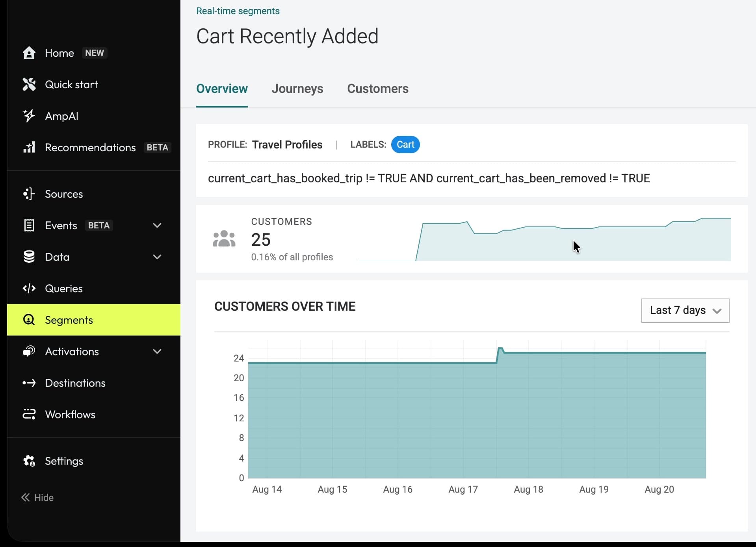The image size is (756, 547).
Task: Open AmpAI in the sidebar
Action: coord(94,116)
